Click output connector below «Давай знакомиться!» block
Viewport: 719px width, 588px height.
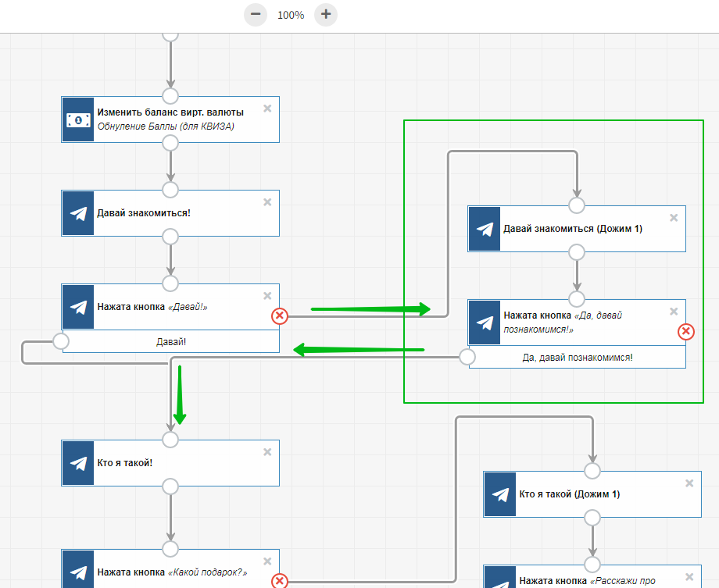(170, 237)
